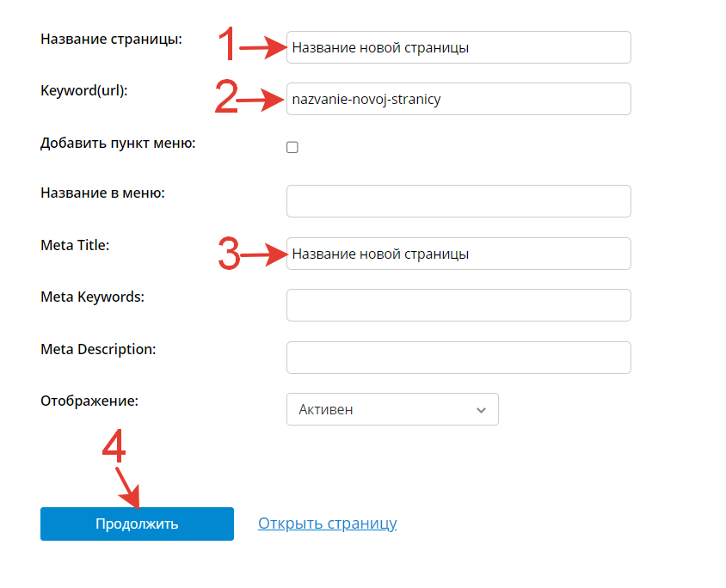
Task: Click the red number 2 annotation
Action: click(225, 97)
